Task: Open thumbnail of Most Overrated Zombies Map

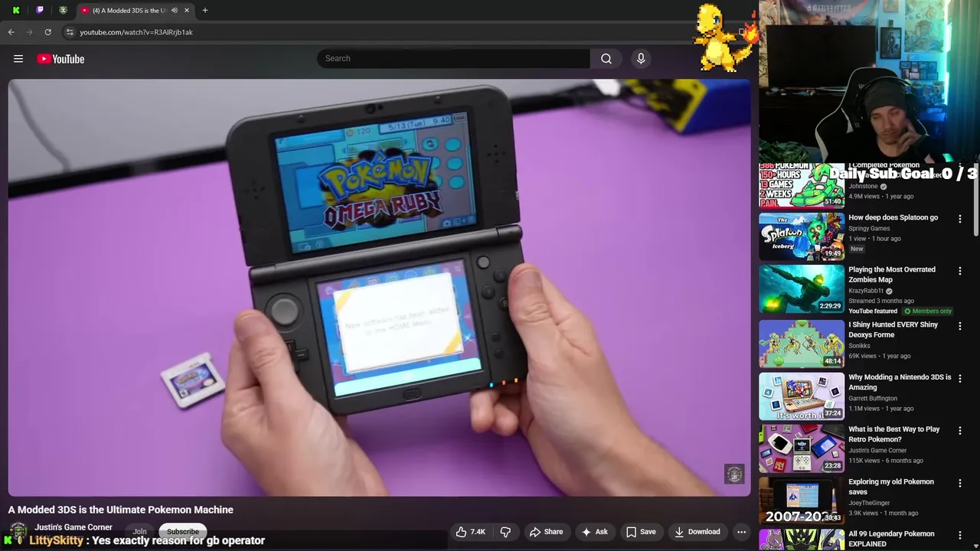Action: (x=802, y=289)
